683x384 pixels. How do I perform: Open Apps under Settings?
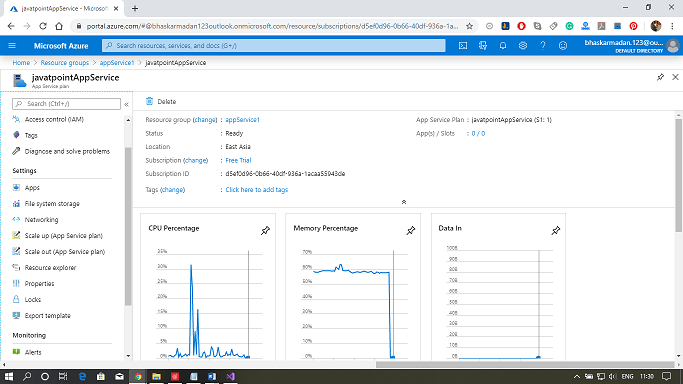(32, 188)
